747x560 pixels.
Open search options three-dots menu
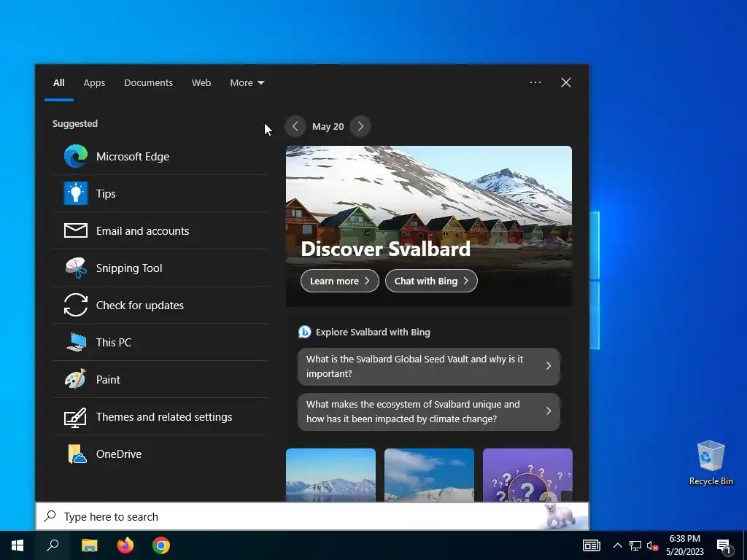point(535,82)
